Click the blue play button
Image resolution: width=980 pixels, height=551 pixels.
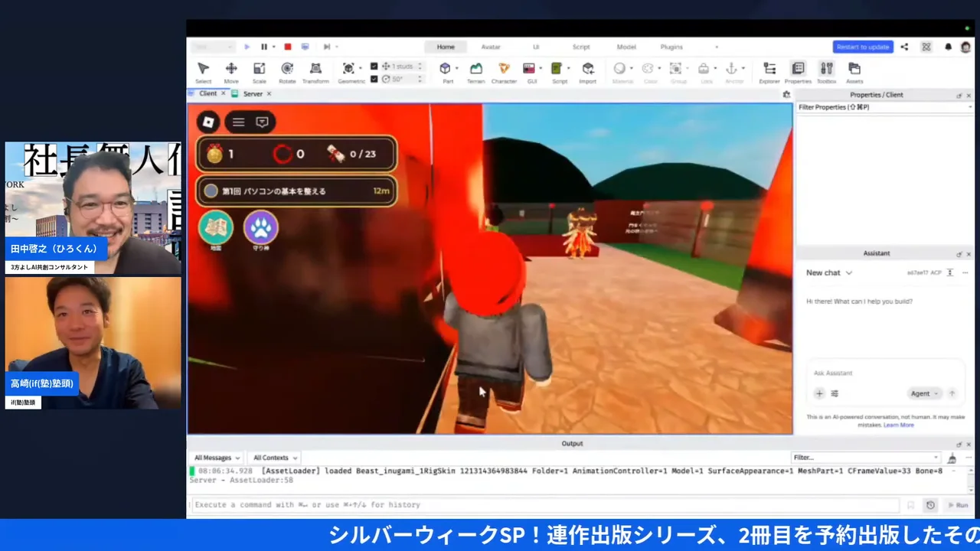247,47
